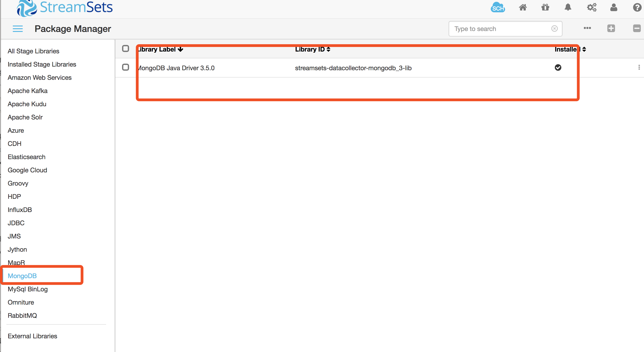Click the installed checkmark for MongoDB driver
The image size is (644, 352).
[558, 67]
